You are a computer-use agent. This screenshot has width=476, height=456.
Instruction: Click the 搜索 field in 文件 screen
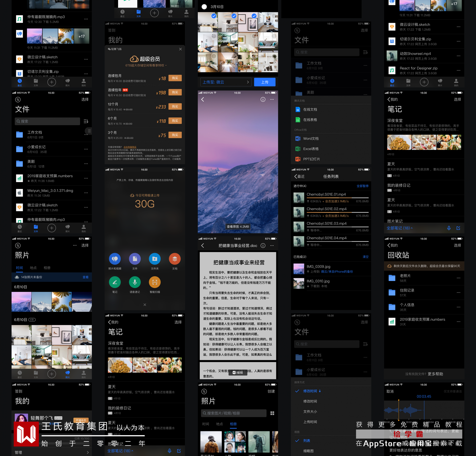(47, 121)
